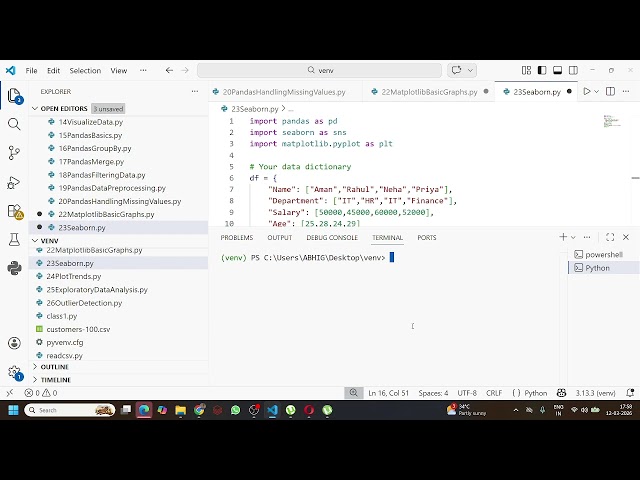Image resolution: width=640 pixels, height=480 pixels.
Task: Open the View menu
Action: (x=119, y=70)
